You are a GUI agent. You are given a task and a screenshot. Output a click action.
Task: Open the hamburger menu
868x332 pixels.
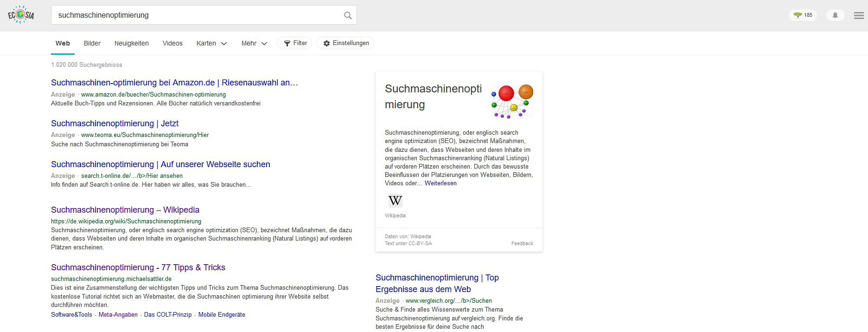859,15
